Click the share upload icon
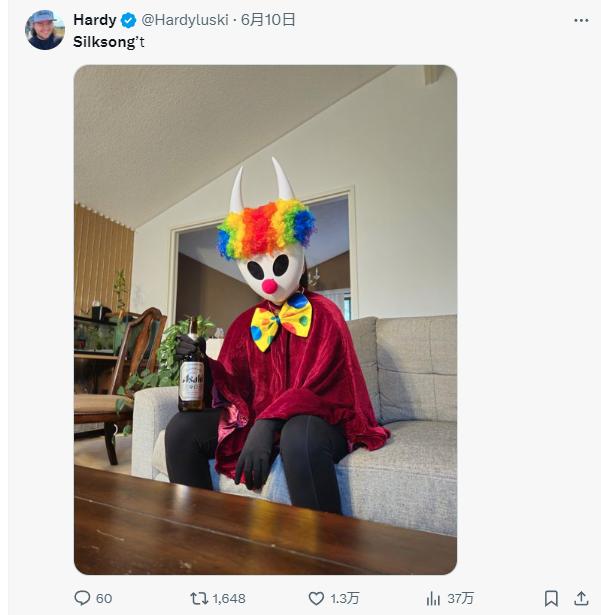601x615 pixels. [x=581, y=598]
